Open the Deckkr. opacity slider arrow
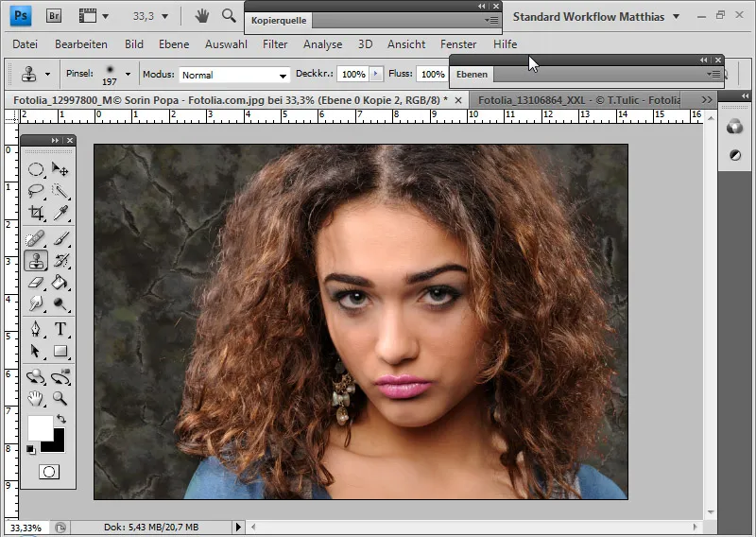Screen dimensions: 756x537 375,75
